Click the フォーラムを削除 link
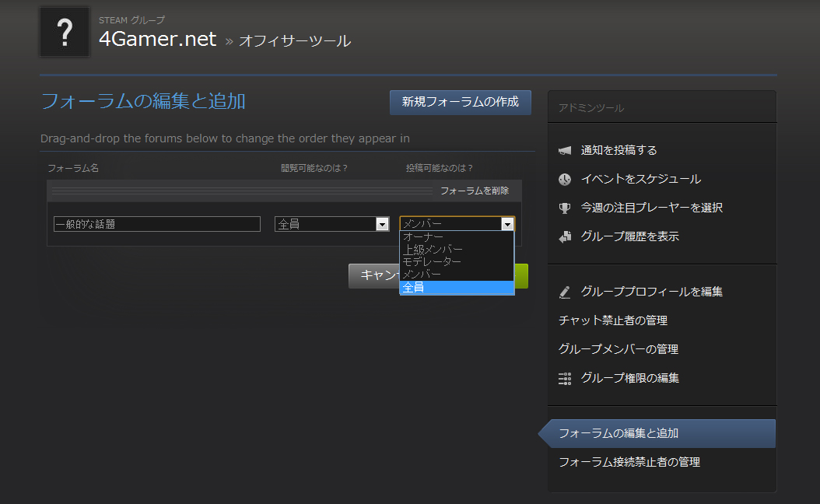 pos(475,191)
